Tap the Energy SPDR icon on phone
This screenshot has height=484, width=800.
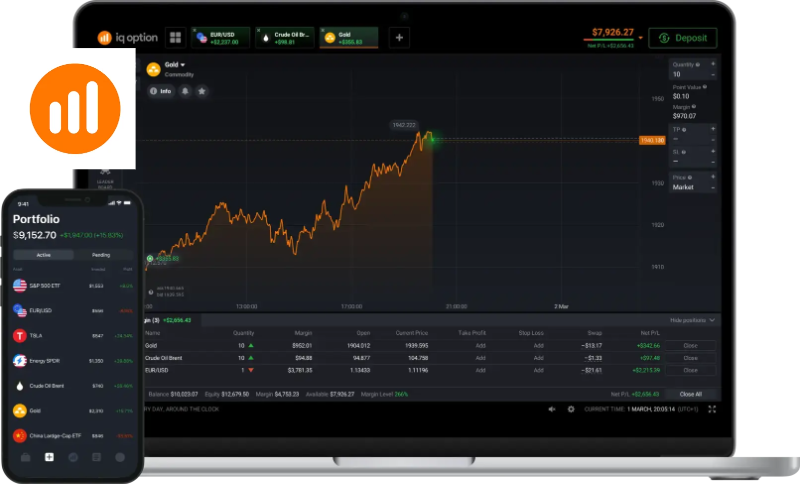(x=20, y=361)
